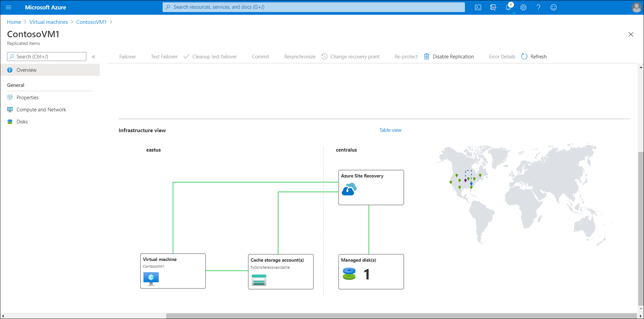Click the purple location pin on map
Image resolution: width=644 pixels, height=319 pixels.
click(465, 180)
